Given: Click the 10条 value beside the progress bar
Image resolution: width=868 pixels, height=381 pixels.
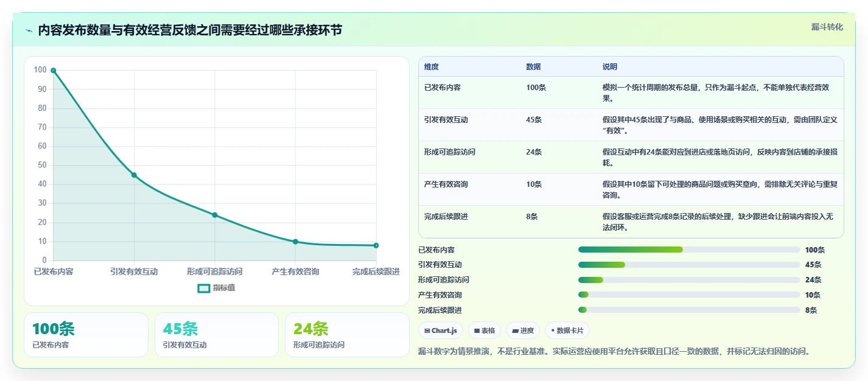Looking at the screenshot, I should point(813,295).
